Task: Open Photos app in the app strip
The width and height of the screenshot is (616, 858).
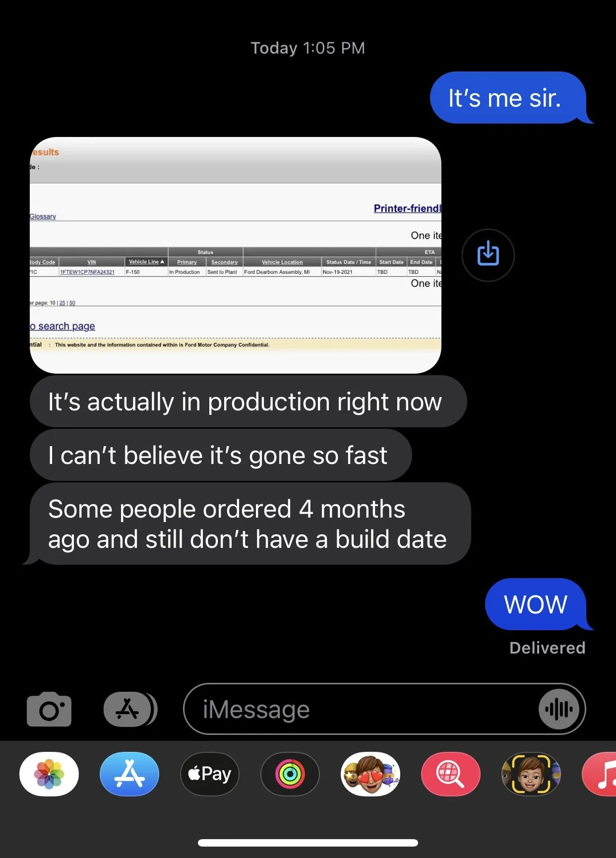Action: pos(49,774)
